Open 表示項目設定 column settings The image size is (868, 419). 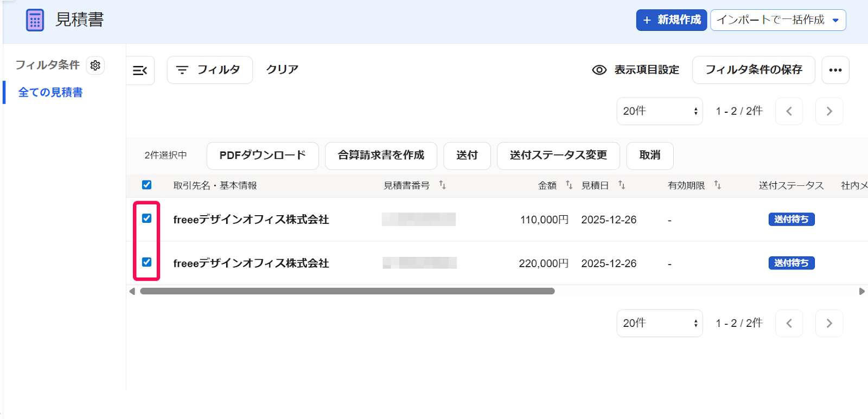636,70
